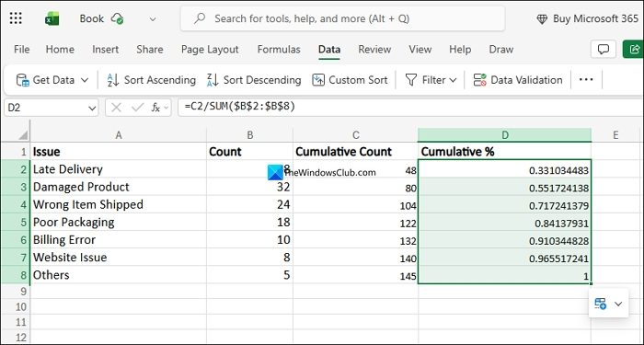The width and height of the screenshot is (644, 345).
Task: Show more ribbon options ellipsis
Action: 586,80
